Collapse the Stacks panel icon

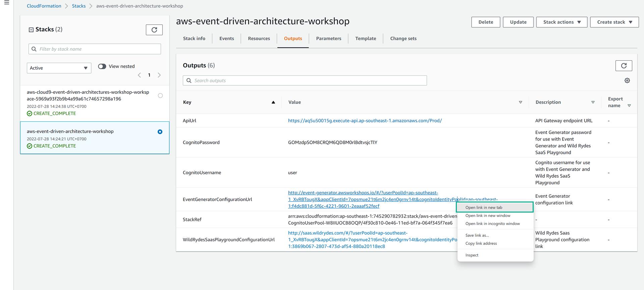[x=31, y=30]
